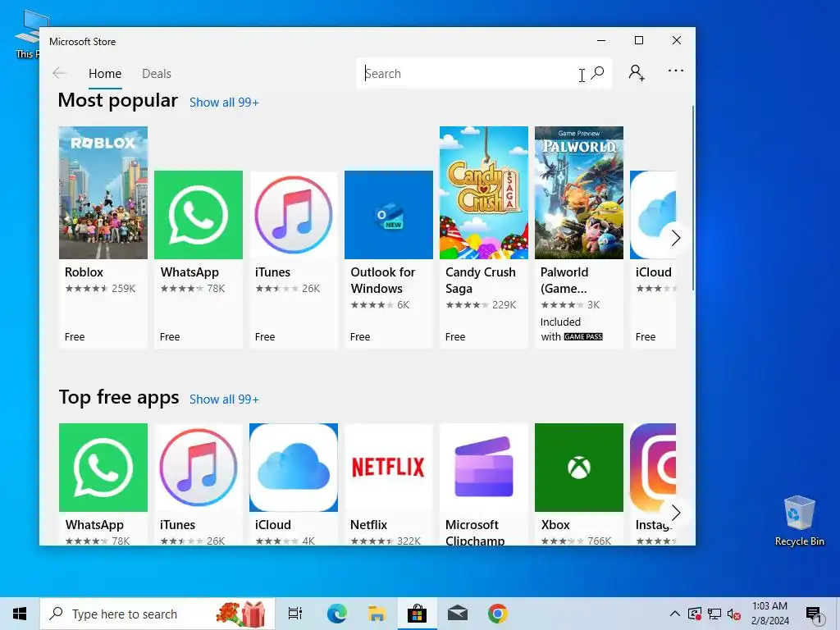Viewport: 840px width, 630px height.
Task: Switch to the Home tab
Action: point(105,74)
